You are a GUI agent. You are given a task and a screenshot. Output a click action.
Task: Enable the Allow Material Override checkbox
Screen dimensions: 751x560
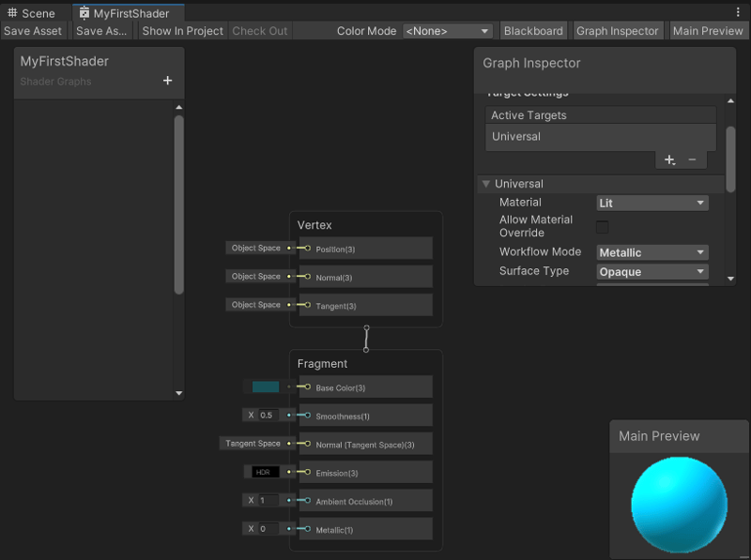tap(603, 227)
